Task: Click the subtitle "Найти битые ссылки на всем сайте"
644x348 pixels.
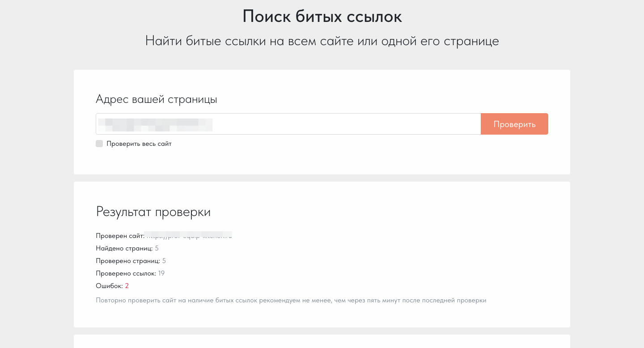Action: click(322, 41)
